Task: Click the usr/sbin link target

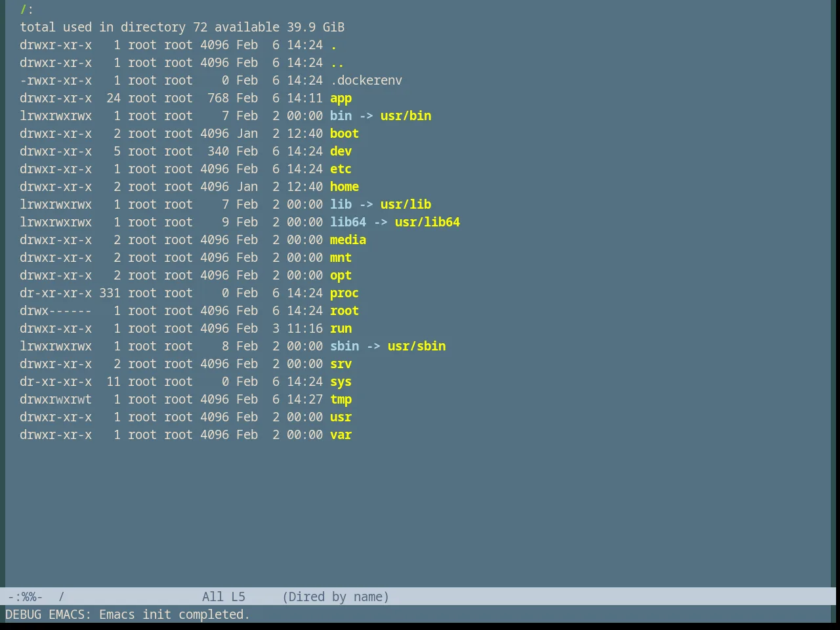Action: [417, 346]
